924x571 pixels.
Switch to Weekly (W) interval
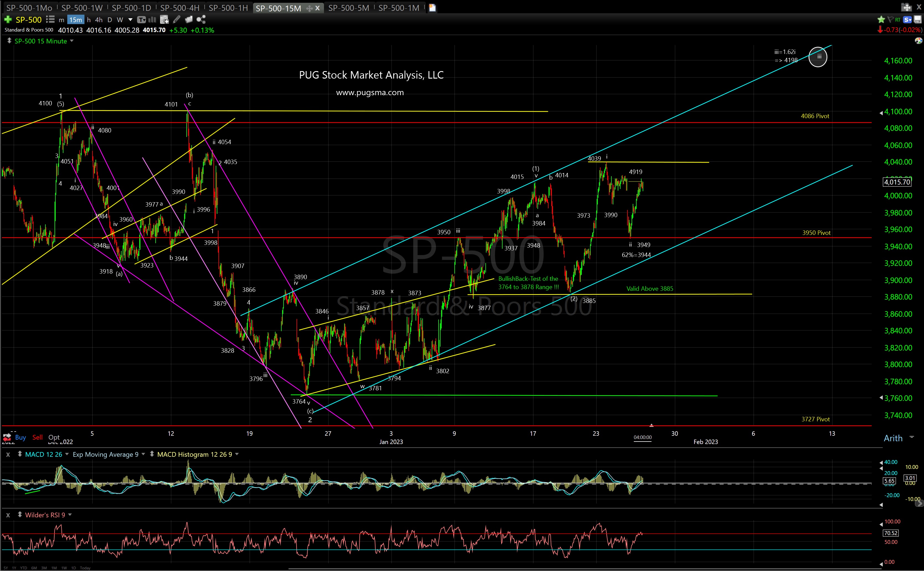(x=120, y=20)
